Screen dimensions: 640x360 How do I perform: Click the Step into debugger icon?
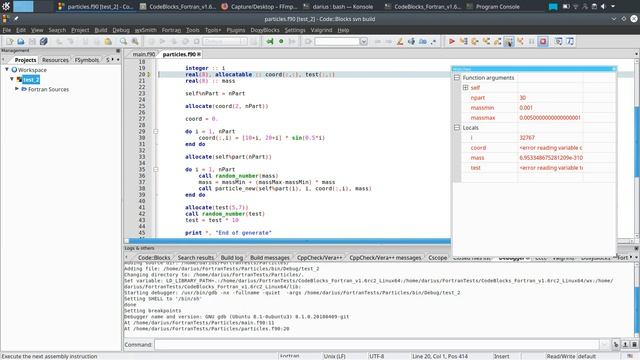point(486,41)
